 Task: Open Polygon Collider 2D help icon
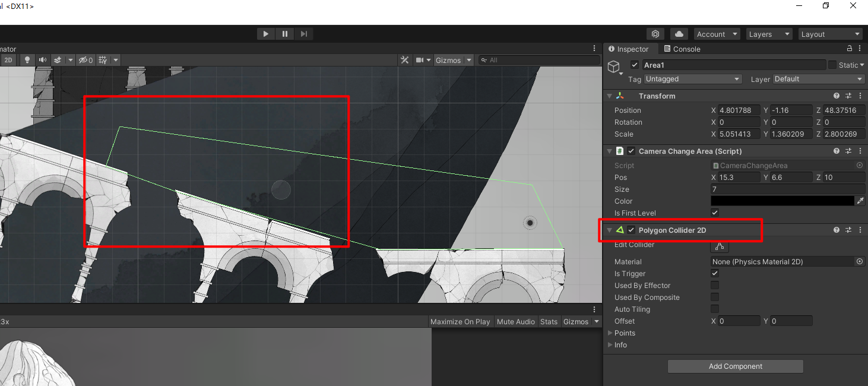837,230
